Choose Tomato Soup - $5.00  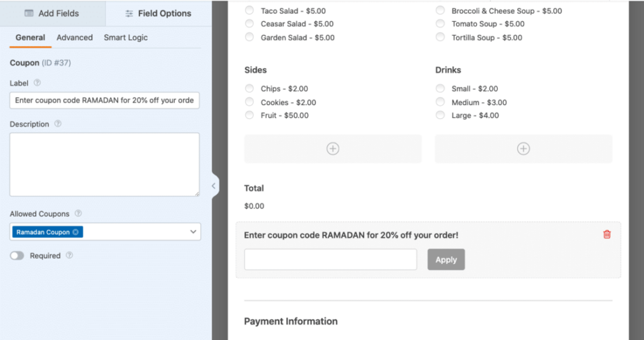(x=440, y=24)
